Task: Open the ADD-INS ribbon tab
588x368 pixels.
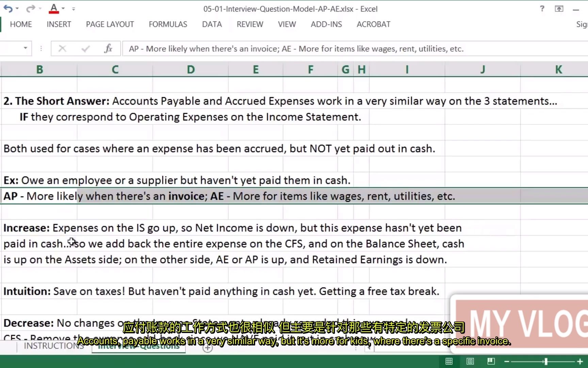Action: pos(326,25)
